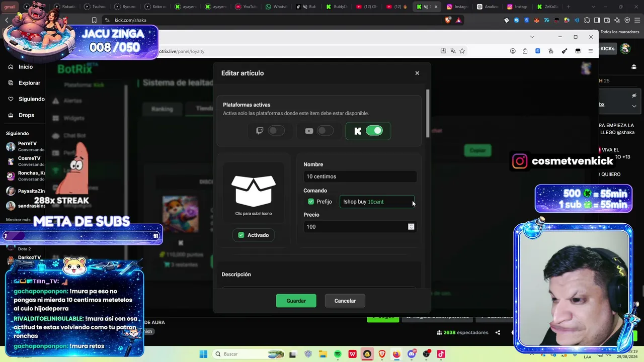This screenshot has width=644, height=362.
Task: Click the Firefox install-app icon in URL bar
Action: point(443,51)
